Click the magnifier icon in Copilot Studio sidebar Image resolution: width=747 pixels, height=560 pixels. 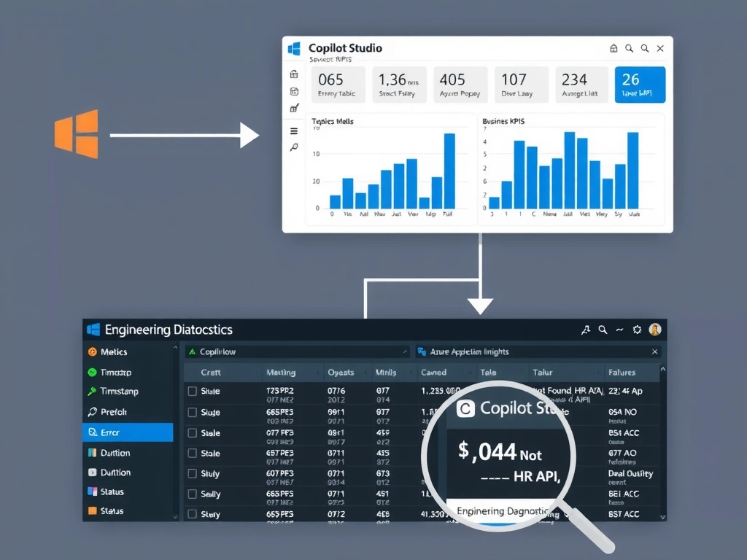tap(294, 147)
